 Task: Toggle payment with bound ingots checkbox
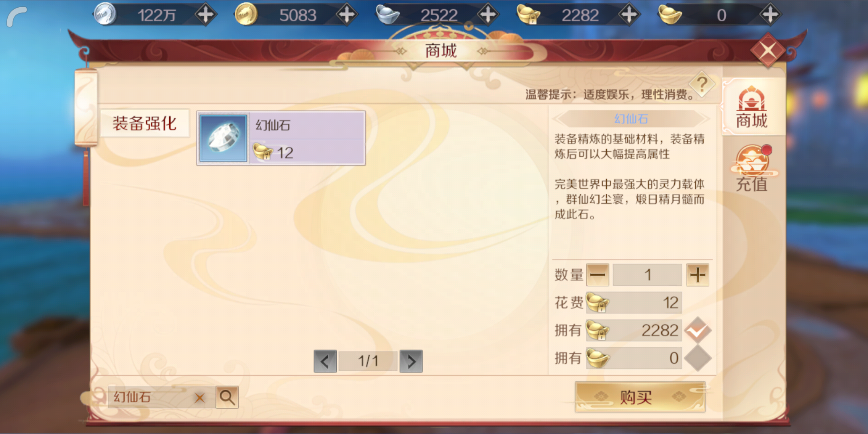[x=698, y=330]
